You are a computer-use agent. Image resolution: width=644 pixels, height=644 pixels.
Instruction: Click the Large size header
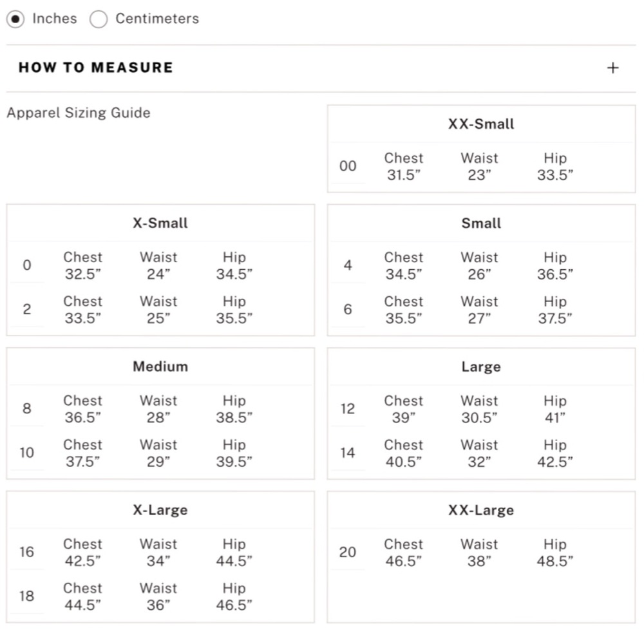pos(481,366)
